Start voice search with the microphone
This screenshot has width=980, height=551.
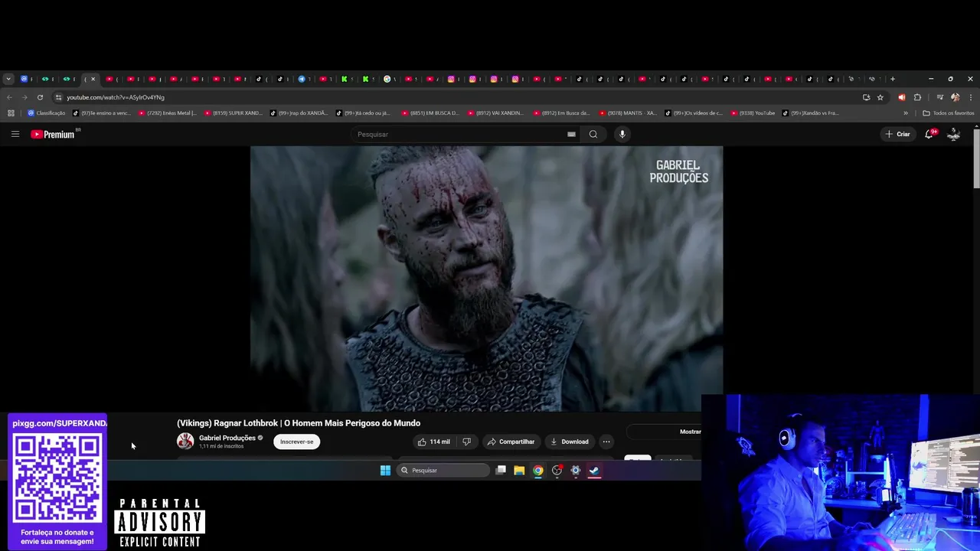coord(622,134)
